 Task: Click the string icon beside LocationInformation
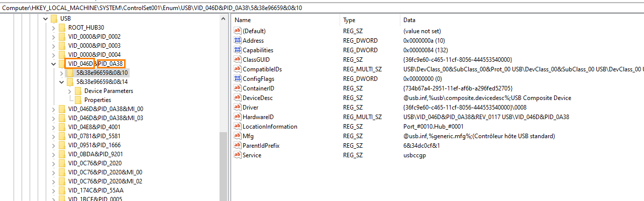click(x=238, y=127)
